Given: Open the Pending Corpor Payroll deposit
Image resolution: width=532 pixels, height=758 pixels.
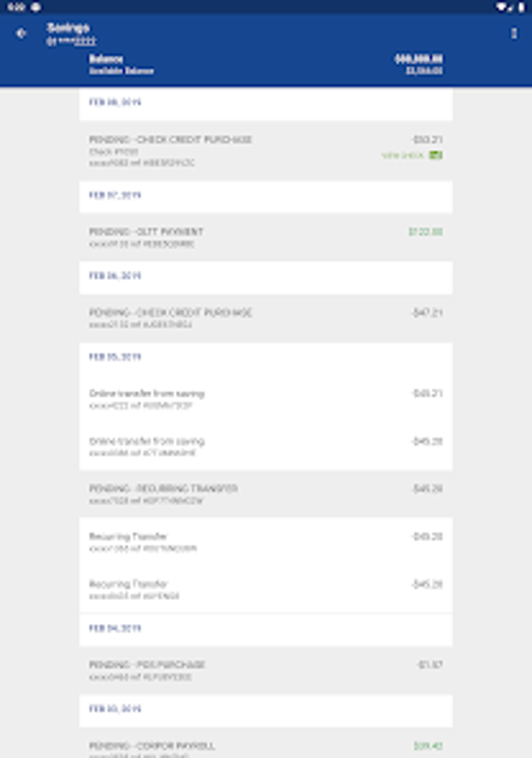Looking at the screenshot, I should click(x=265, y=748).
